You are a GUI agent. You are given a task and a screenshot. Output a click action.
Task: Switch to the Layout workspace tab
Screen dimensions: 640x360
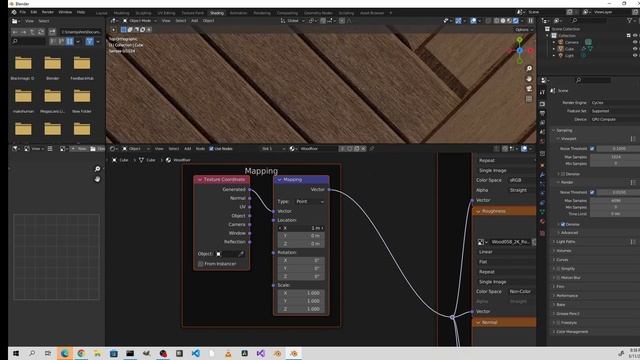[x=102, y=13]
